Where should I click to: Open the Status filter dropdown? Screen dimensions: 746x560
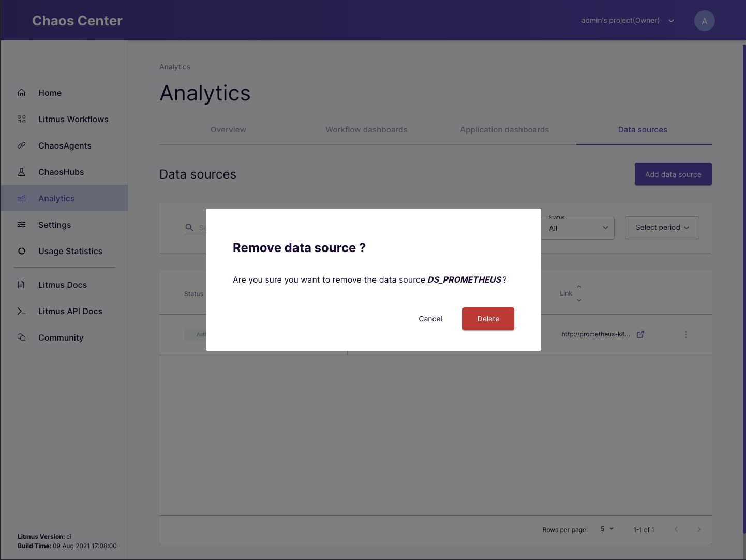click(578, 228)
